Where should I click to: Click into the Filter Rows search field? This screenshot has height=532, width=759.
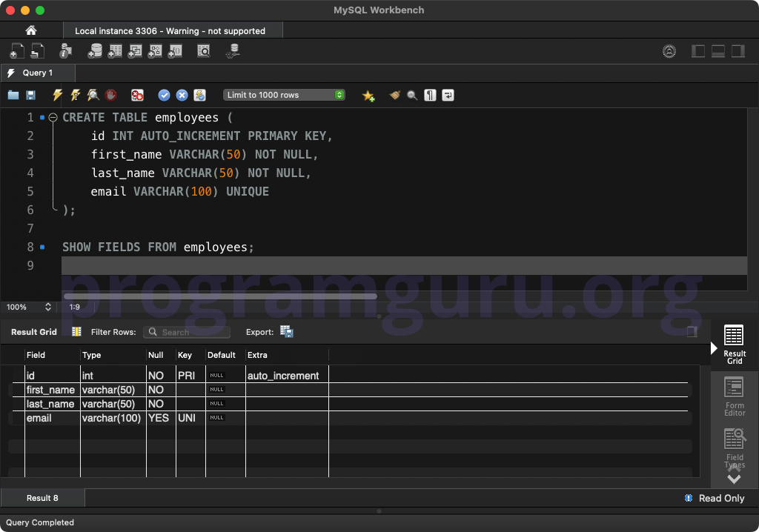[187, 332]
